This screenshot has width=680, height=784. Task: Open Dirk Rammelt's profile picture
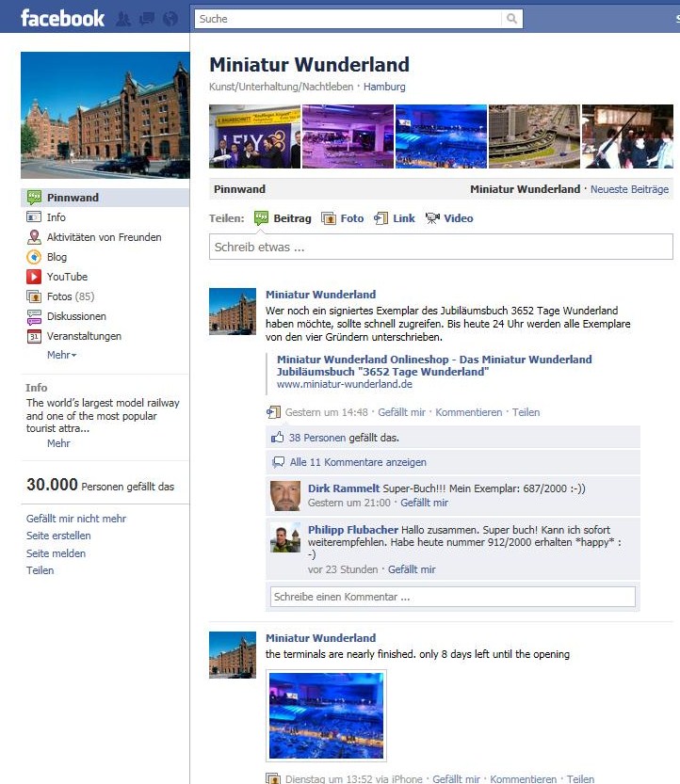coord(285,496)
